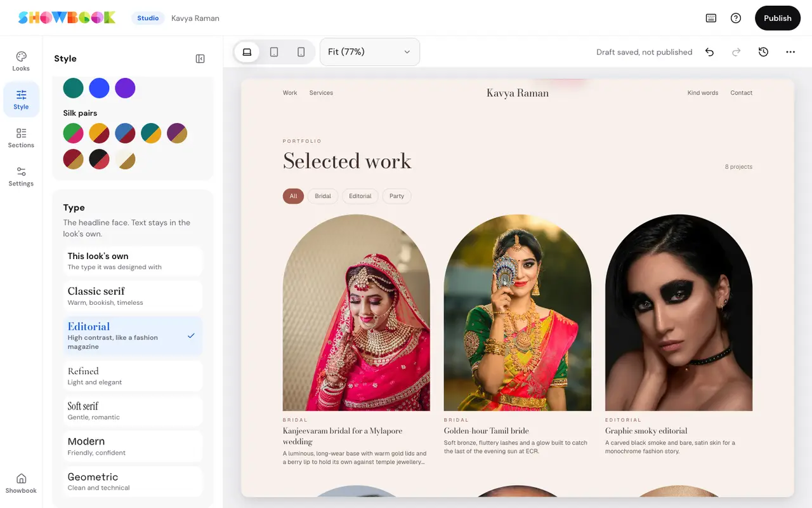
Task: Open the help icon
Action: click(x=736, y=18)
